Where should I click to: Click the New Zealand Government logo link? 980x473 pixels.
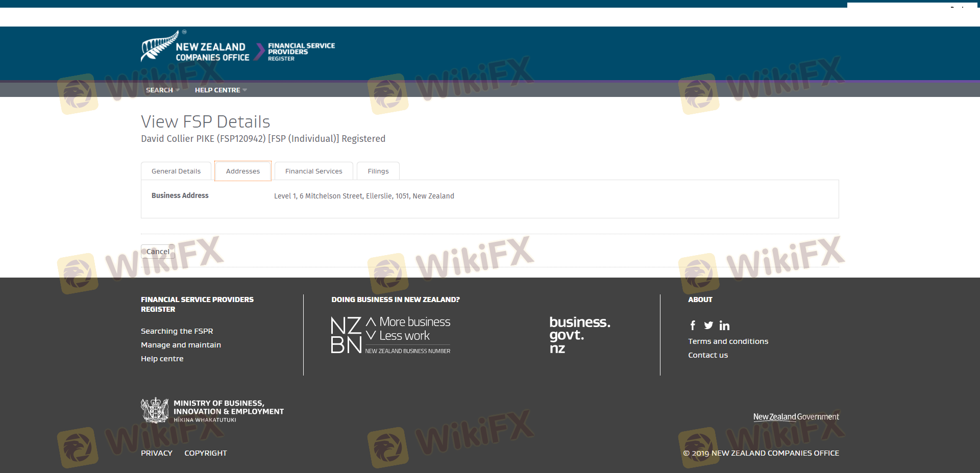[796, 417]
